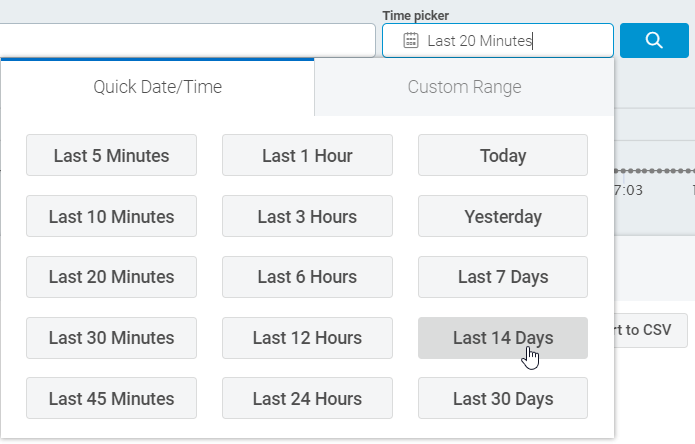Select Last 1 Hour
This screenshot has width=695, height=444.
(x=307, y=156)
